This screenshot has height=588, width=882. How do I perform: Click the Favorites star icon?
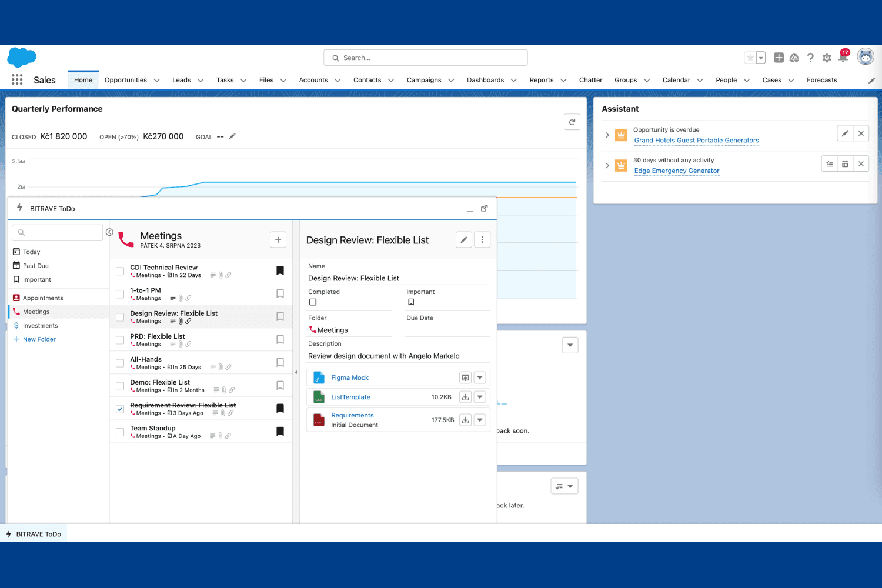click(x=750, y=58)
